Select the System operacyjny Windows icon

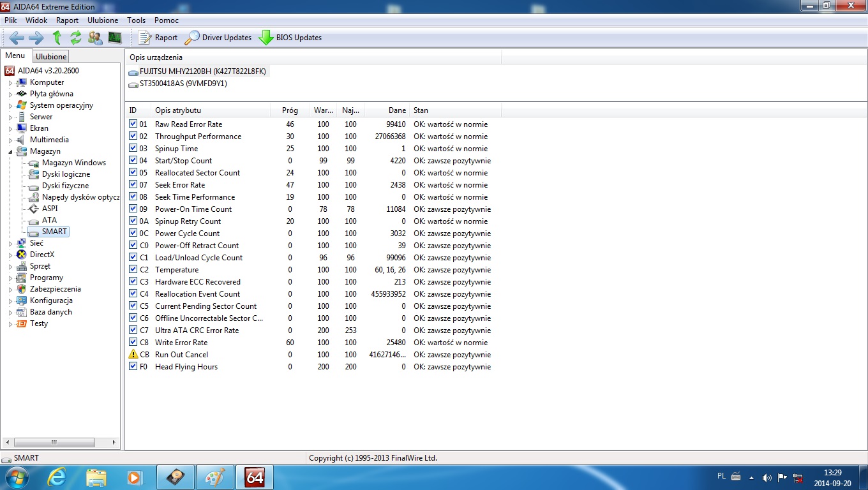[x=22, y=105]
